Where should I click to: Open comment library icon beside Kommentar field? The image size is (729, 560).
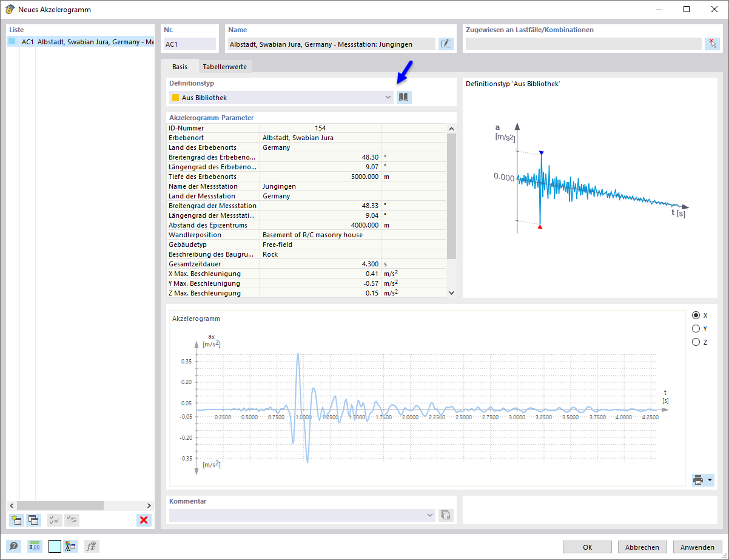(446, 515)
